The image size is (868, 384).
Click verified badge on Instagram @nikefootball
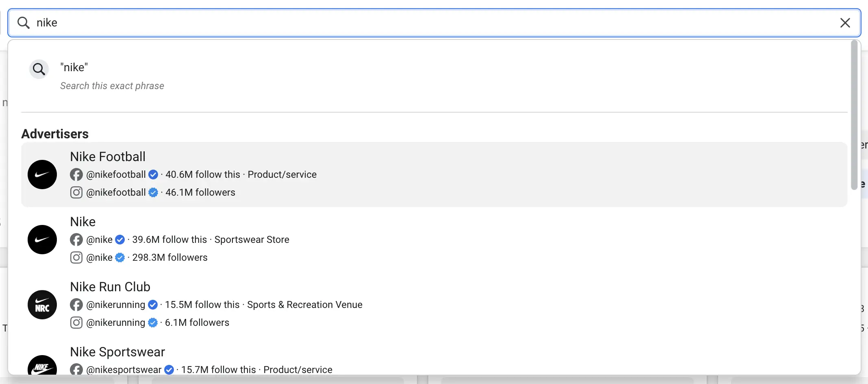click(153, 192)
